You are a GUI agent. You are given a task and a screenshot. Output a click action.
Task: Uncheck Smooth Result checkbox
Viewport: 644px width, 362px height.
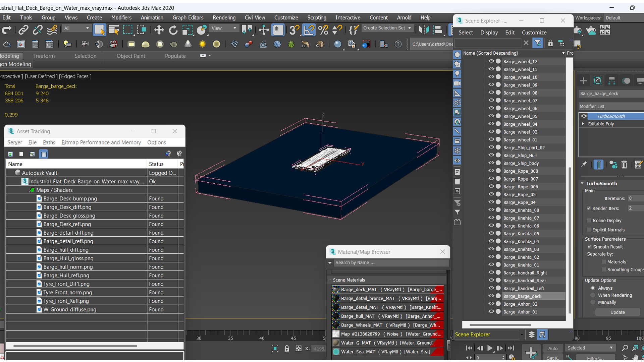(x=590, y=247)
